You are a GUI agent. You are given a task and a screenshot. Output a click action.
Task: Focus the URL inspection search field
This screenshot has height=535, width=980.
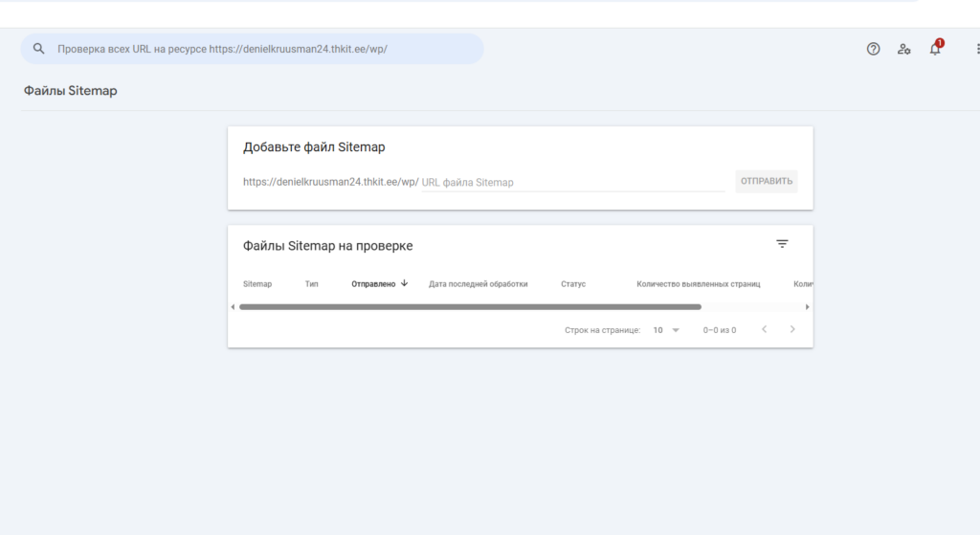[258, 49]
